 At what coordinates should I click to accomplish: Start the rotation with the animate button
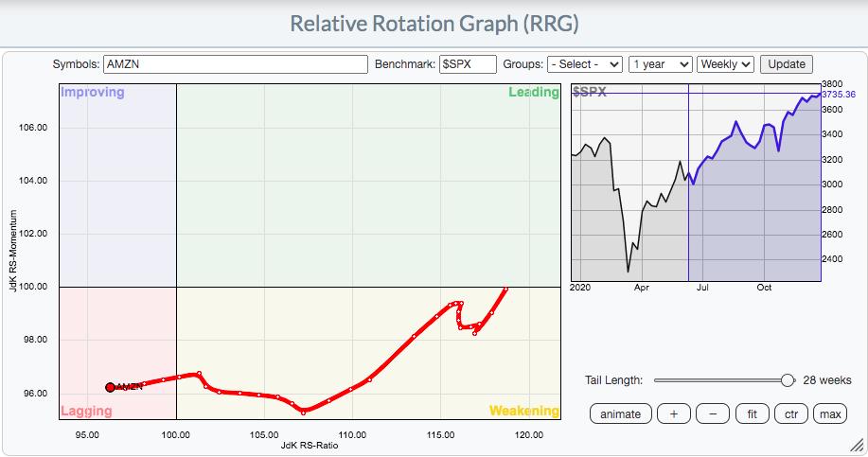pos(620,414)
